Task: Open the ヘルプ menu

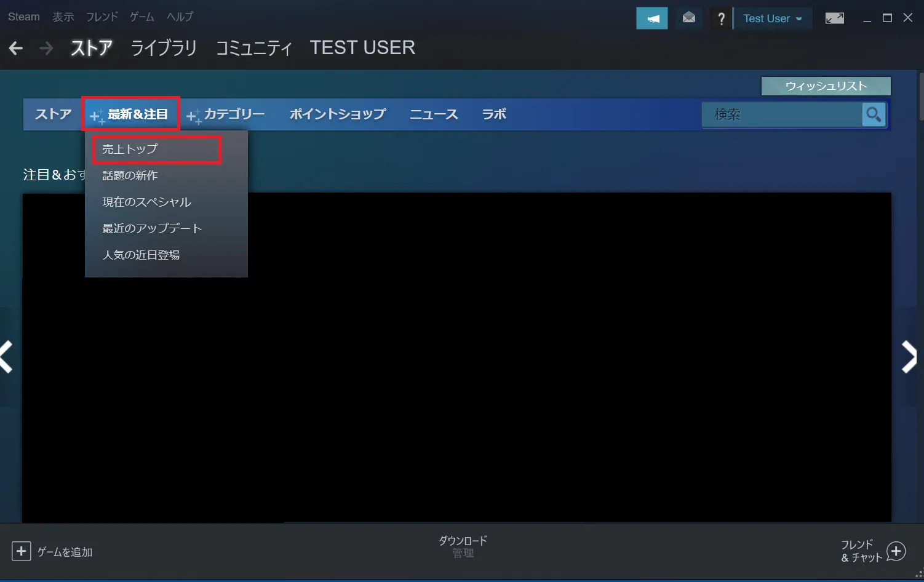Action: point(180,17)
